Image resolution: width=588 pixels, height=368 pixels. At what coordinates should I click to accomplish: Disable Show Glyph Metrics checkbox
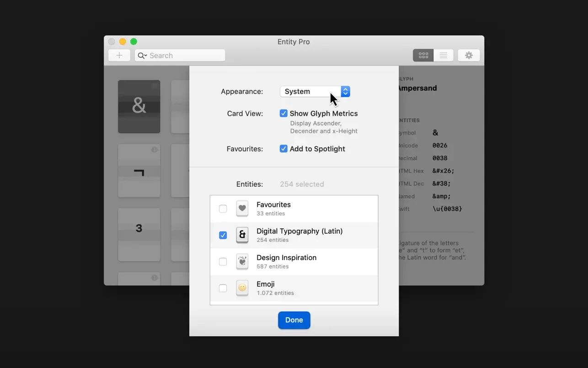click(283, 114)
